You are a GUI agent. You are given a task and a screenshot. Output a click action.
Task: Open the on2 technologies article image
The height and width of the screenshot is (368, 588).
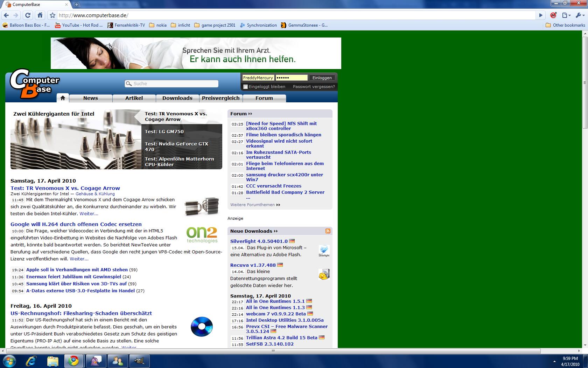pos(202,235)
